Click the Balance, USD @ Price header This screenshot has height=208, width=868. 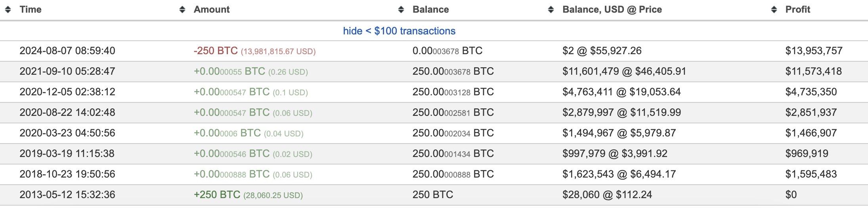coord(612,9)
